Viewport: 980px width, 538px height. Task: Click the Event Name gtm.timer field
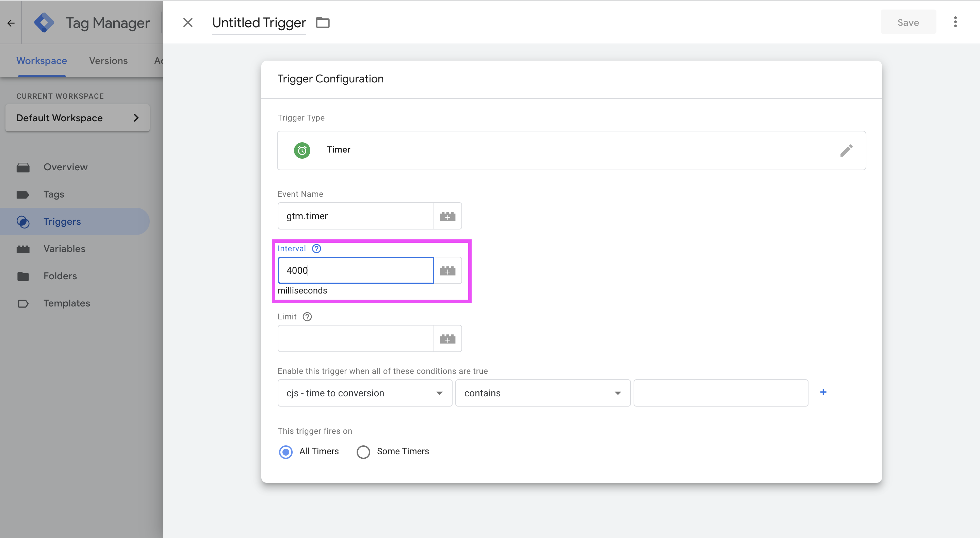356,216
